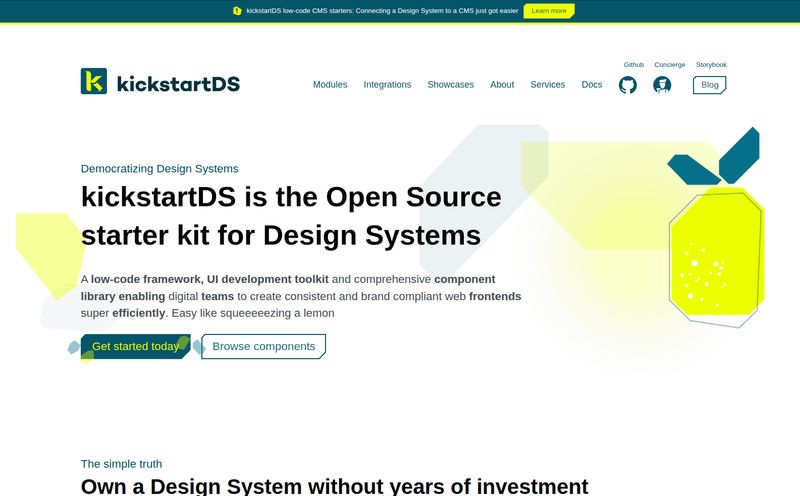Screen dimensions: 800x496
Task: Click the Blog button in the header
Action: 710,85
